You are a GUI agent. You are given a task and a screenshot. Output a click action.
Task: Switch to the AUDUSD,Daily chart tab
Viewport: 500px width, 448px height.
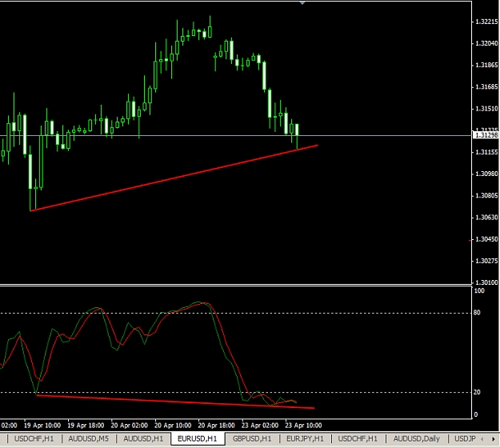(417, 438)
